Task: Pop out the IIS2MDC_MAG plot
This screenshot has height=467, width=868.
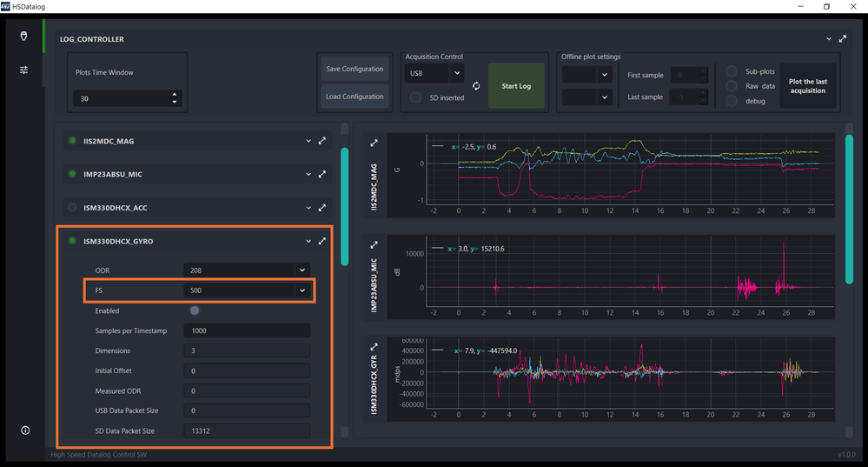Action: (374, 143)
